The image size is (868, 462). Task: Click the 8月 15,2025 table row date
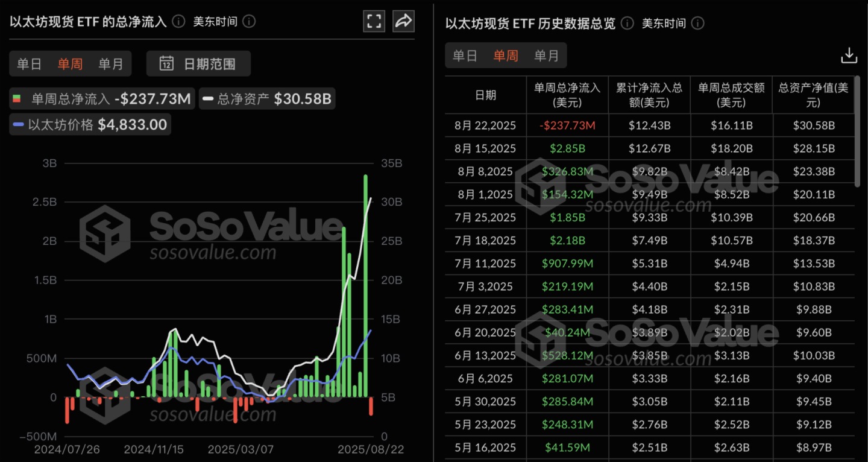tap(486, 148)
